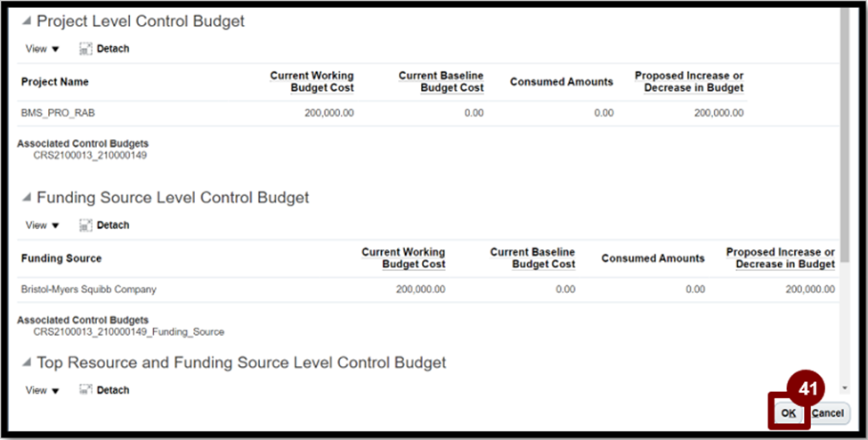Collapse Top Resource and Funding Source section
The image size is (868, 440).
(26, 363)
